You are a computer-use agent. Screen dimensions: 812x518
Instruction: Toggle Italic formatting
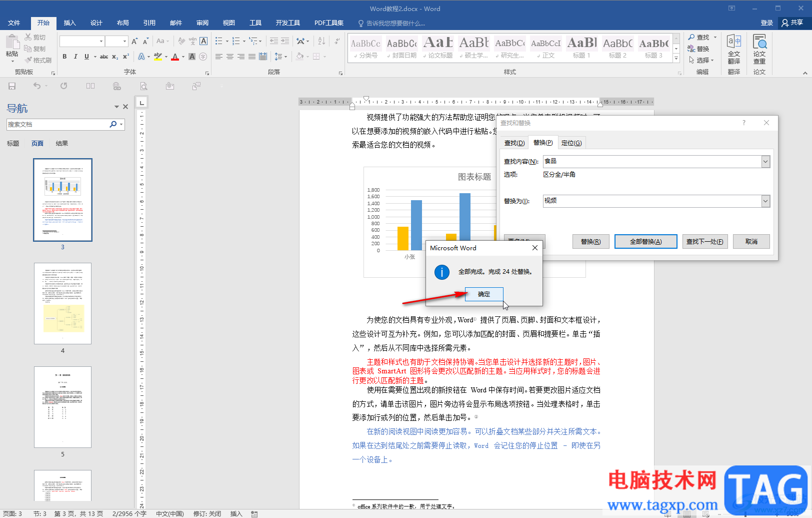(75, 57)
